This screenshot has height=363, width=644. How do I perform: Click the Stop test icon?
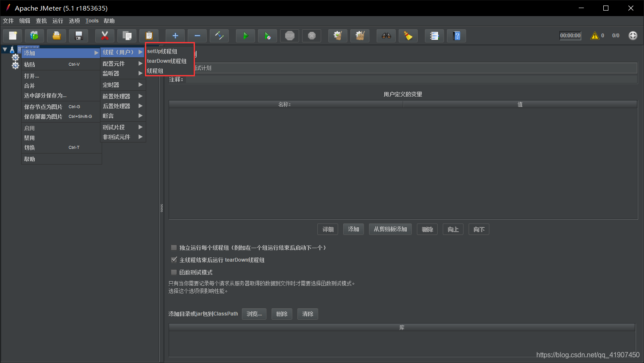pos(290,36)
